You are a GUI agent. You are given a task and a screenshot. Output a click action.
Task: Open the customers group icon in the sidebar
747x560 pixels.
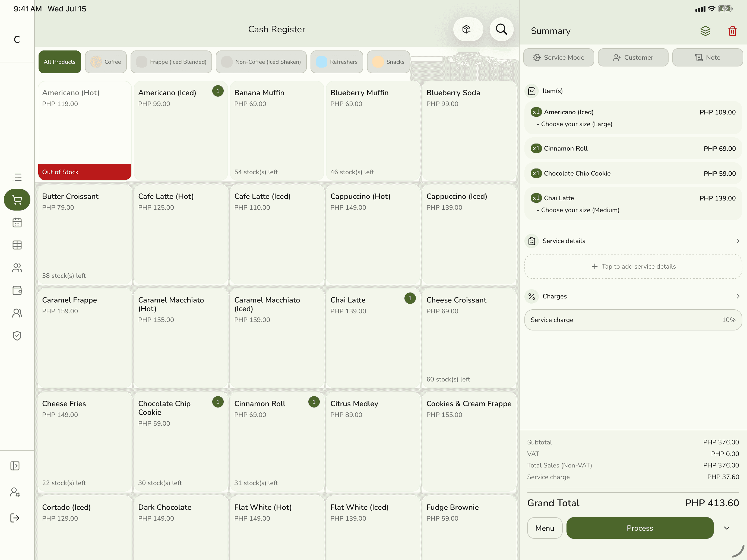(x=17, y=268)
